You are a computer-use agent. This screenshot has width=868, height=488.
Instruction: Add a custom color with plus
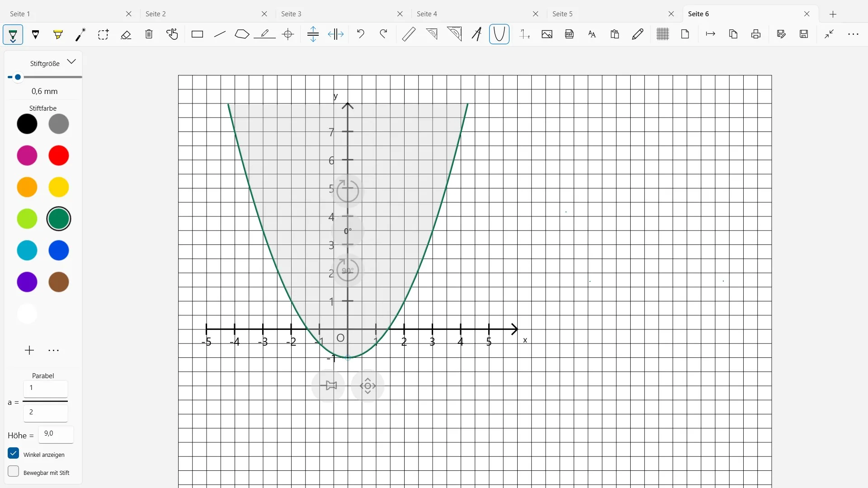tap(29, 350)
